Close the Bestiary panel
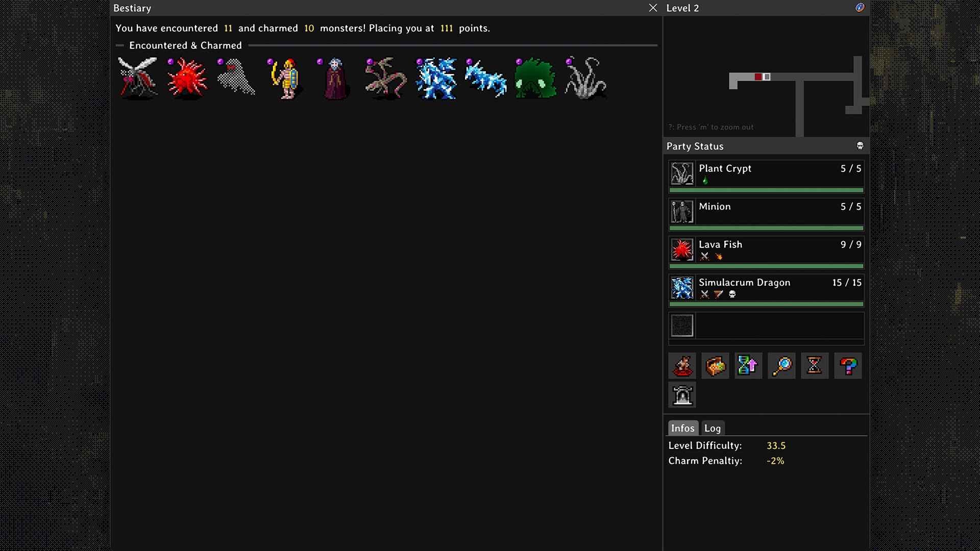980x551 pixels. pos(653,8)
